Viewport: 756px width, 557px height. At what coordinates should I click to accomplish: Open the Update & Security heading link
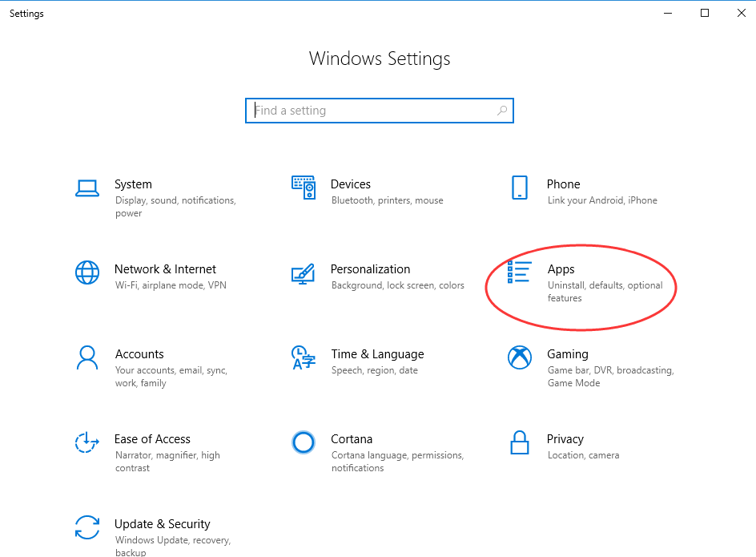click(162, 523)
